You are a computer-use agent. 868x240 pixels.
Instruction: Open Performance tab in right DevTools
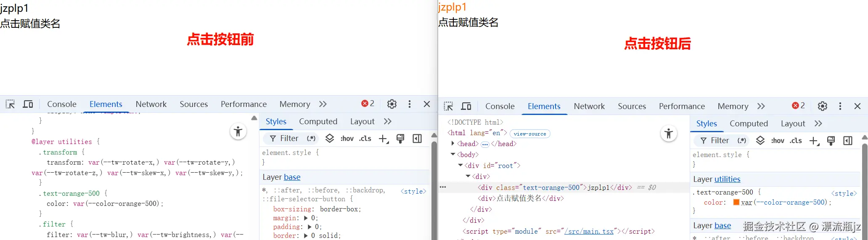[x=682, y=106]
